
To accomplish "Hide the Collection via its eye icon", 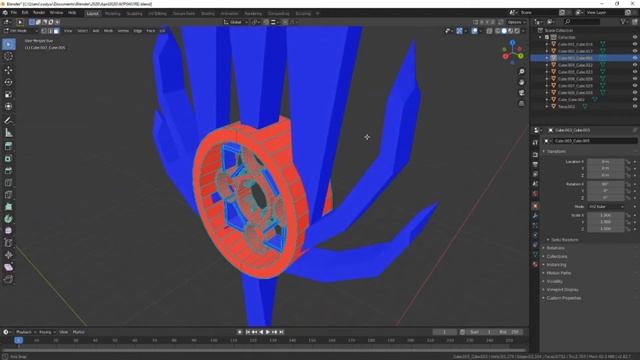I will tap(635, 37).
